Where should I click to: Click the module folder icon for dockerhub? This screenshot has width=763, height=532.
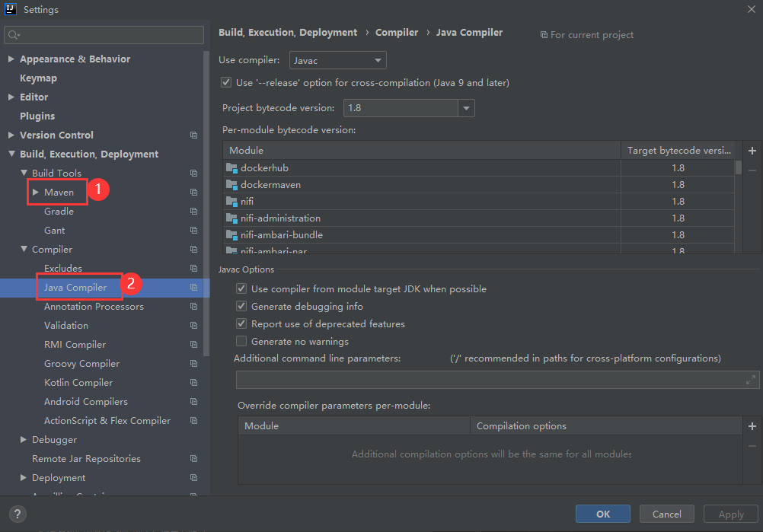tap(231, 168)
